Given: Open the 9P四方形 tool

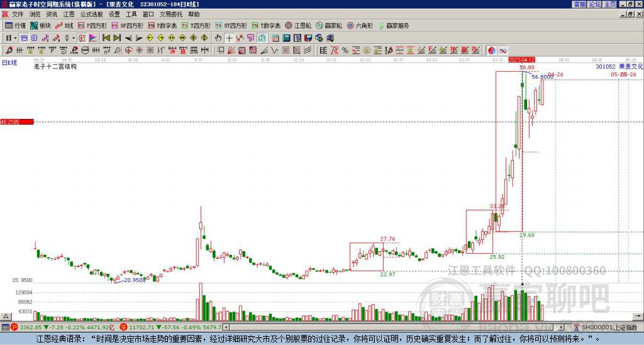Looking at the screenshot, I should tap(127, 25).
